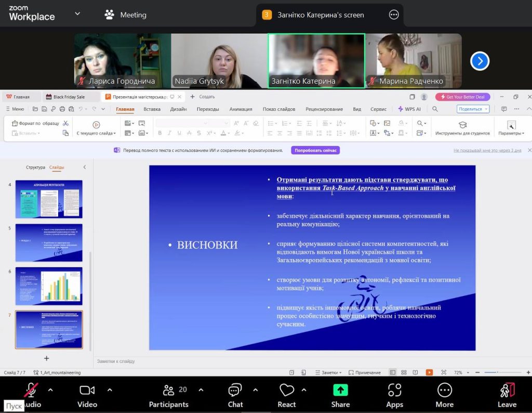Unmute the microphone Audio button
The image size is (532, 413).
[31, 390]
